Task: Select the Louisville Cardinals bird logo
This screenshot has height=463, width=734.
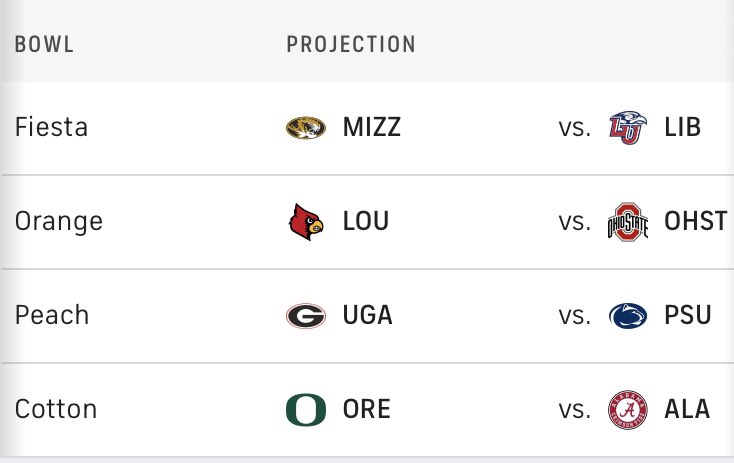Action: coord(306,221)
